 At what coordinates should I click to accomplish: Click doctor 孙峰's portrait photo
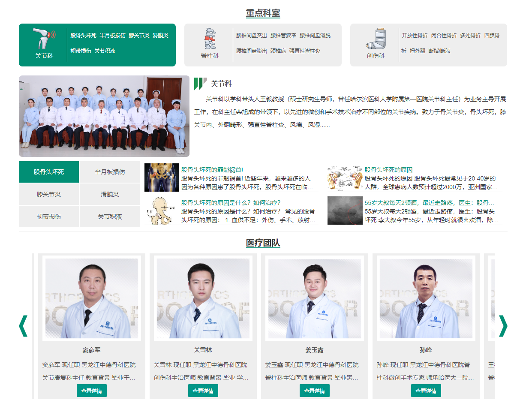pos(426,298)
